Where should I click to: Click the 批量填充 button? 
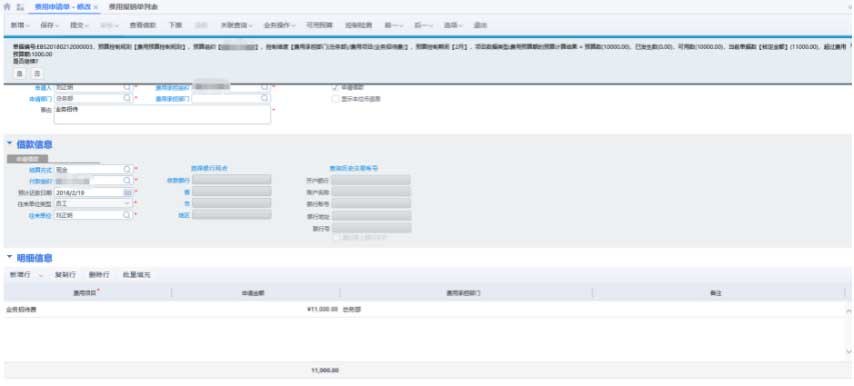(x=137, y=275)
